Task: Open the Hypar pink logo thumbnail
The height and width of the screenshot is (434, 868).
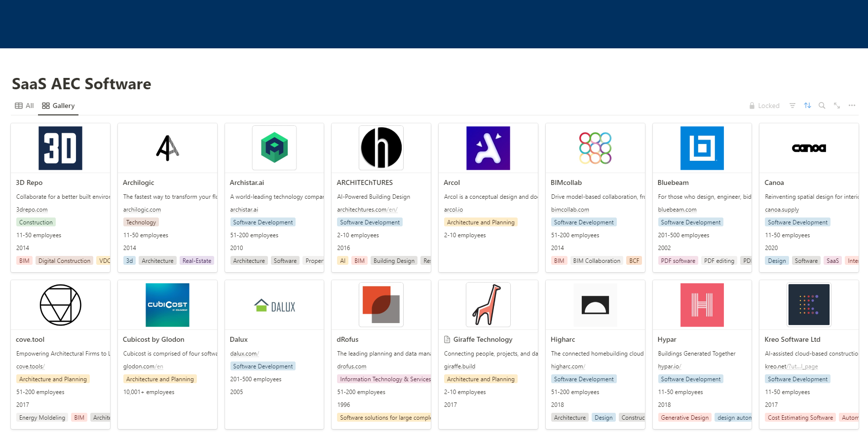Action: 702,305
